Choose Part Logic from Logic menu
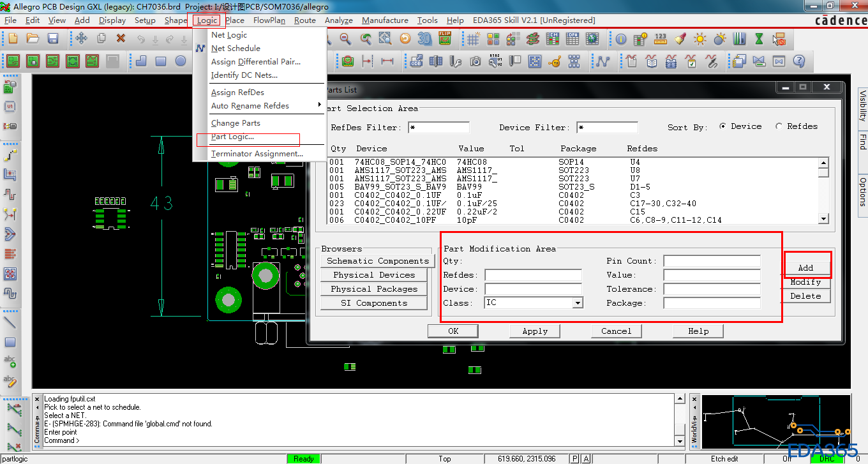868x464 pixels. [x=232, y=137]
